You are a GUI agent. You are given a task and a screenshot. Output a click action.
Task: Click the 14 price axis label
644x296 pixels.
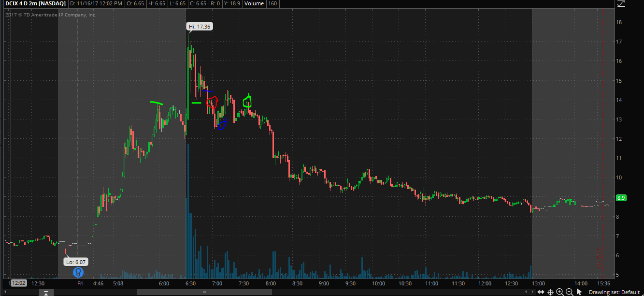point(619,100)
